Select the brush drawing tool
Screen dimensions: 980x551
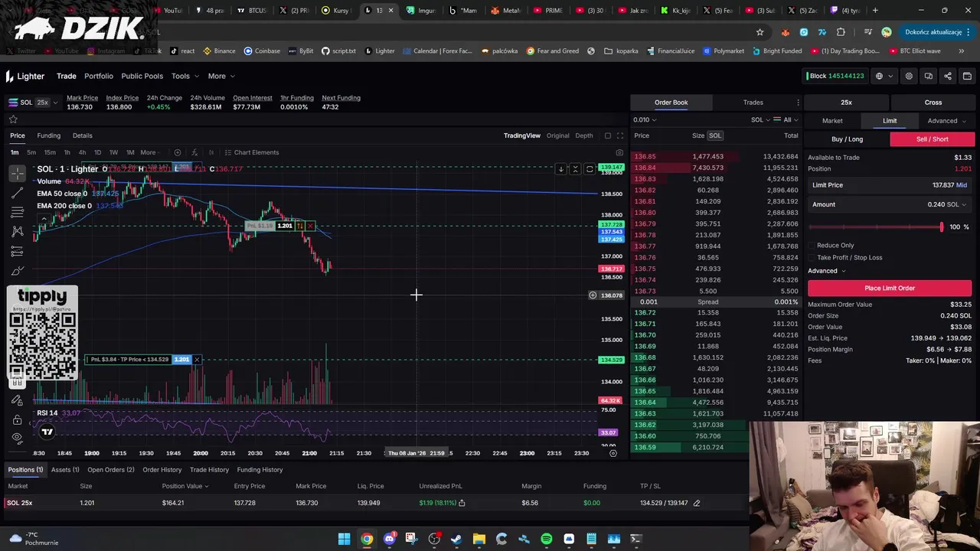tap(17, 270)
